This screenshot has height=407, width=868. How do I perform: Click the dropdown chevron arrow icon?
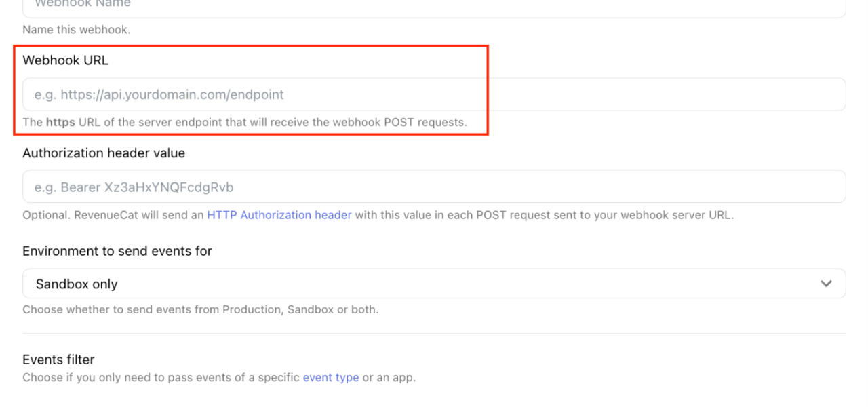826,284
